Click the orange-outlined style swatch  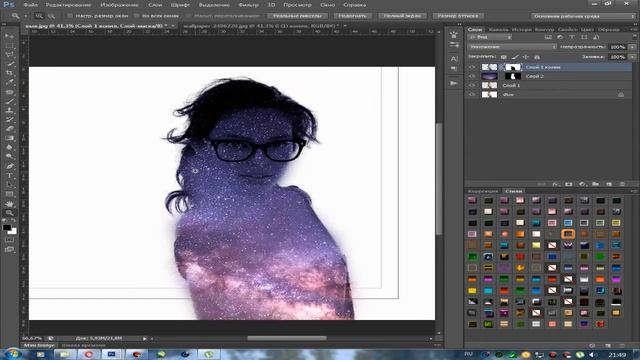[568, 234]
